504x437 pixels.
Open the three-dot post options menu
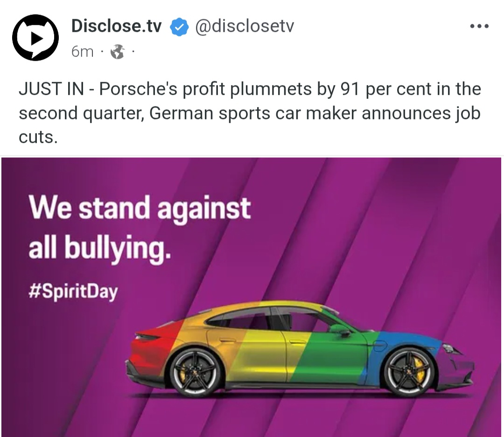[479, 26]
